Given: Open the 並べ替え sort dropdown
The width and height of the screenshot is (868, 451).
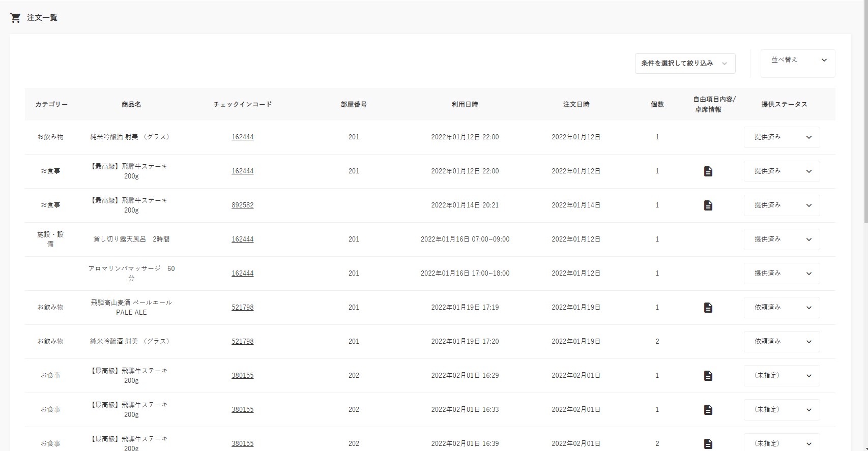Looking at the screenshot, I should pyautogui.click(x=797, y=61).
